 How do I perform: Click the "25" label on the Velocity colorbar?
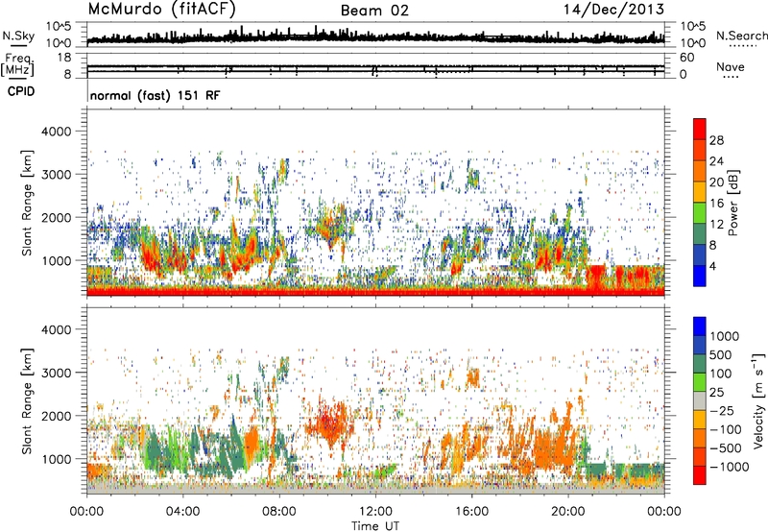tap(716, 392)
